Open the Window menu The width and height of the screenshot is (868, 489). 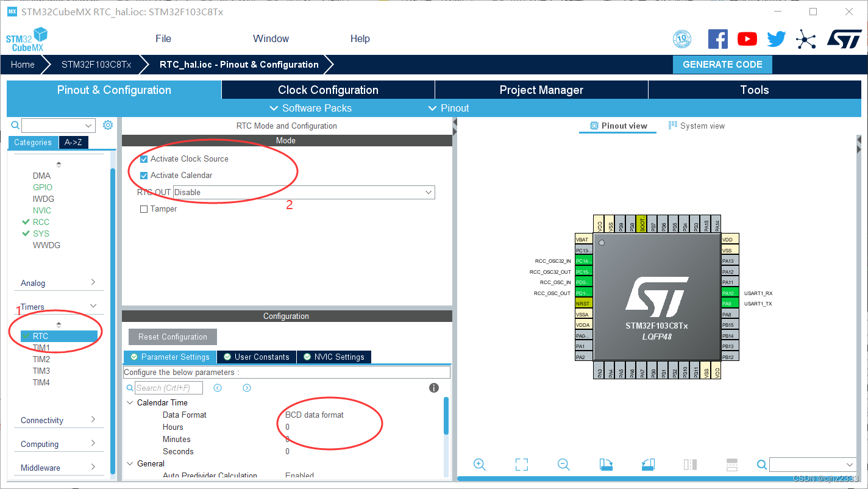coord(271,38)
